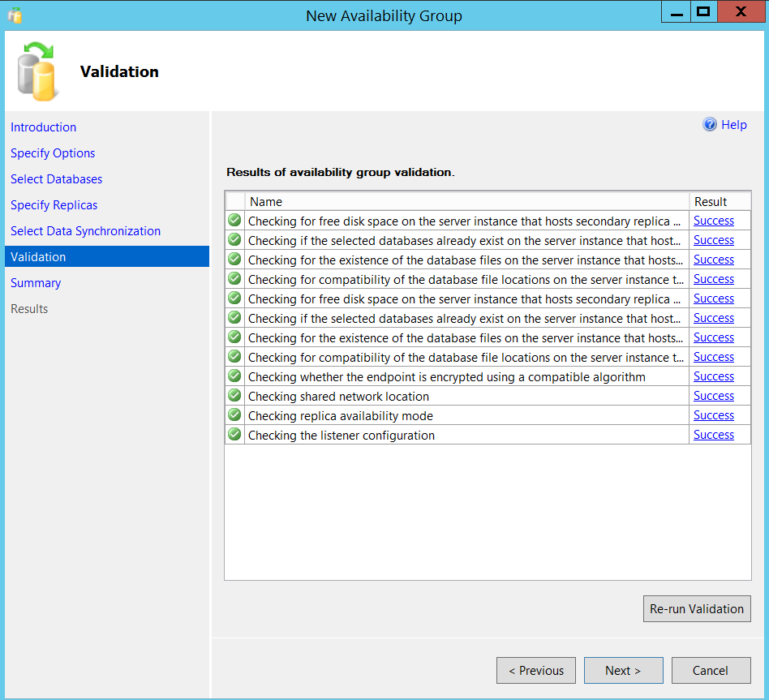The image size is (769, 700).
Task: Cancel the New Availability Group wizard
Action: point(711,671)
